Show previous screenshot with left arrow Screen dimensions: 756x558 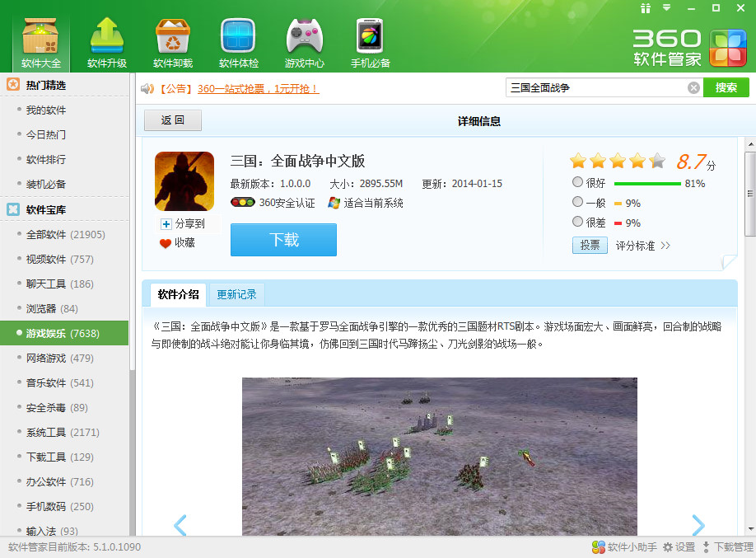[180, 525]
